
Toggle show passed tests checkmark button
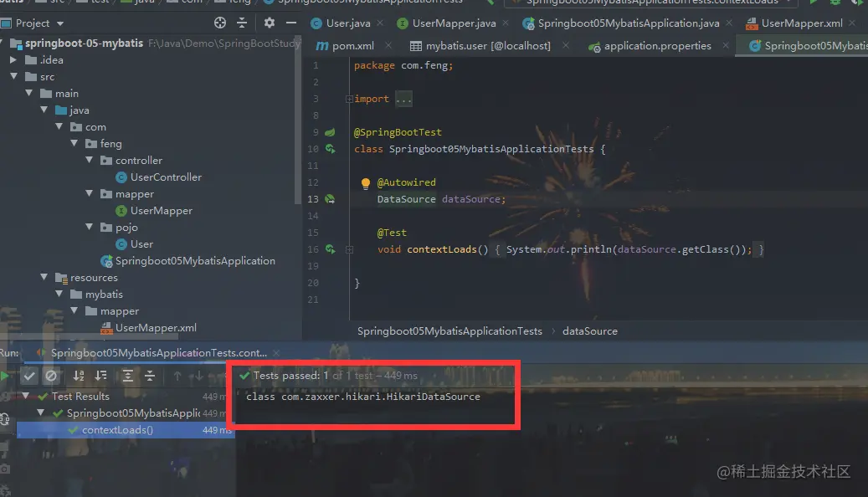29,376
